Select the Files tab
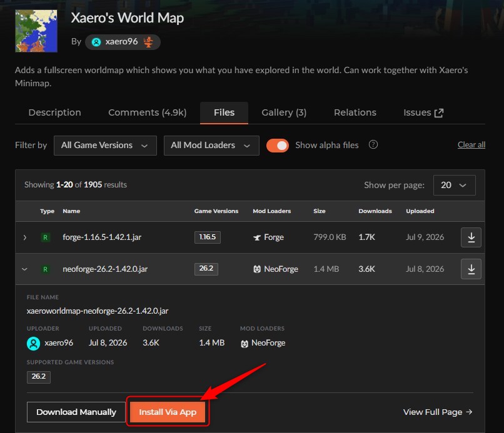504x433 pixels. (224, 112)
